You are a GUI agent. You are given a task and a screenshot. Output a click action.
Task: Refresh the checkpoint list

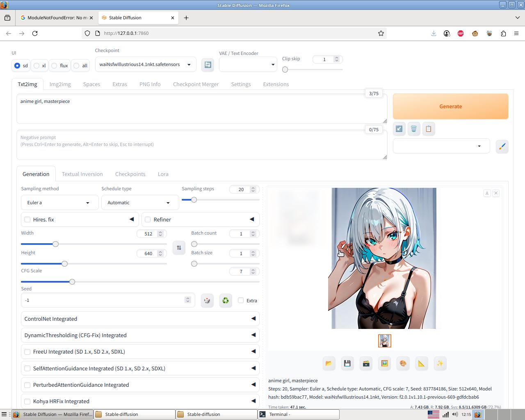coord(208,65)
